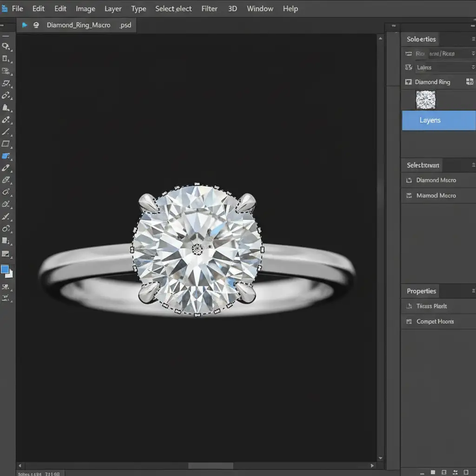Screen dimensions: 476x476
Task: Select the zoom magnifier tool at toolbar top
Action: click(6, 46)
